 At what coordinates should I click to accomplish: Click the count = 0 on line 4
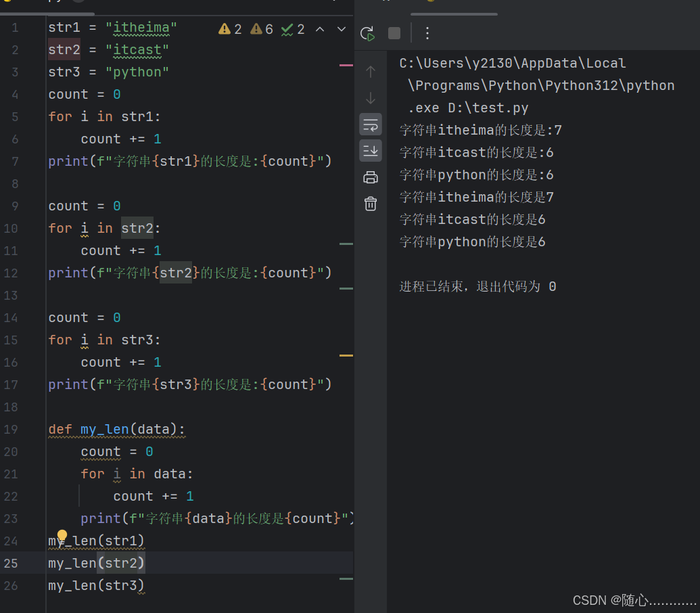click(x=85, y=95)
